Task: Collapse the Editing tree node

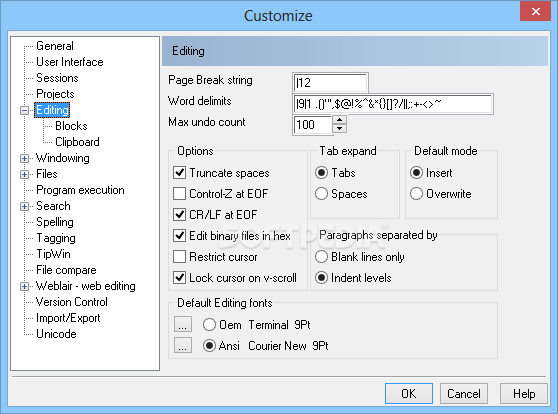Action: coord(24,110)
